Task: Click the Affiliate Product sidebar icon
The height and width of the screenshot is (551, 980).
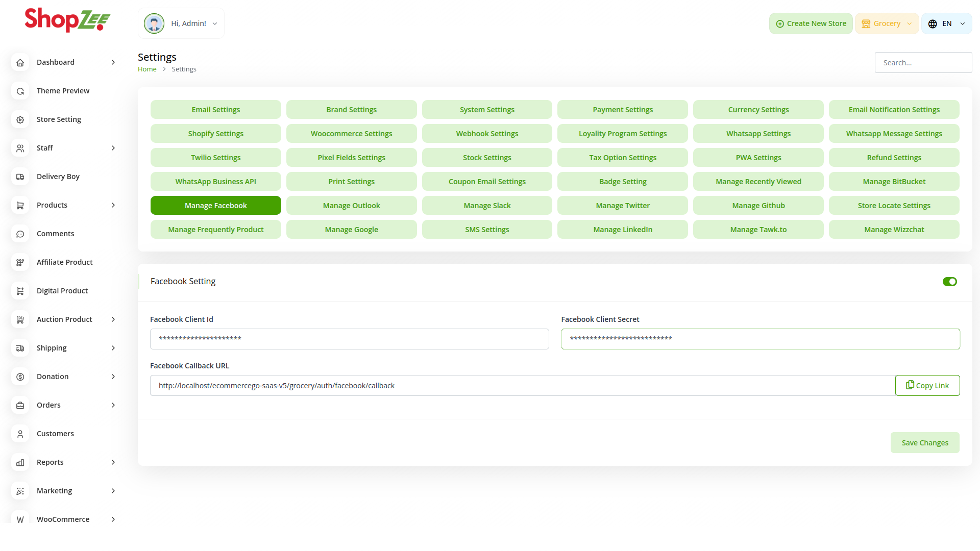Action: (x=20, y=262)
